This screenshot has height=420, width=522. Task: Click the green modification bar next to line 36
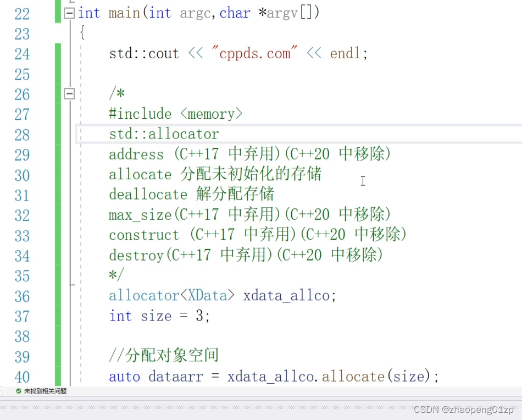click(x=58, y=296)
